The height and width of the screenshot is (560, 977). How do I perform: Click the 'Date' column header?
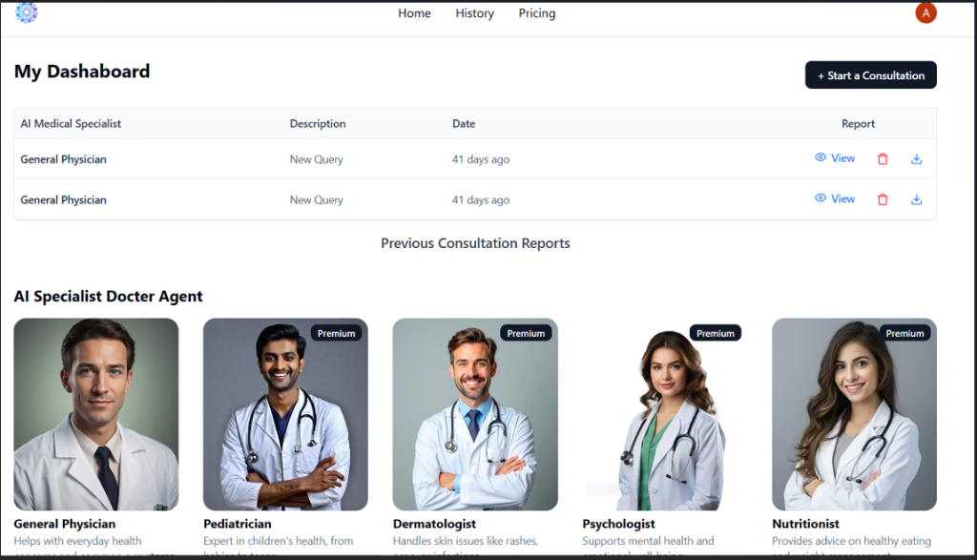tap(464, 123)
